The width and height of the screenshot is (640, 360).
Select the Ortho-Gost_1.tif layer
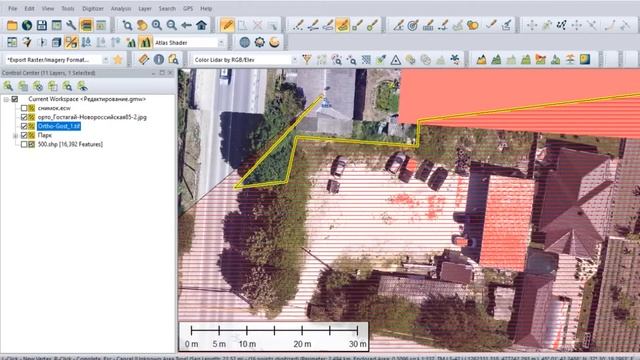(59, 126)
